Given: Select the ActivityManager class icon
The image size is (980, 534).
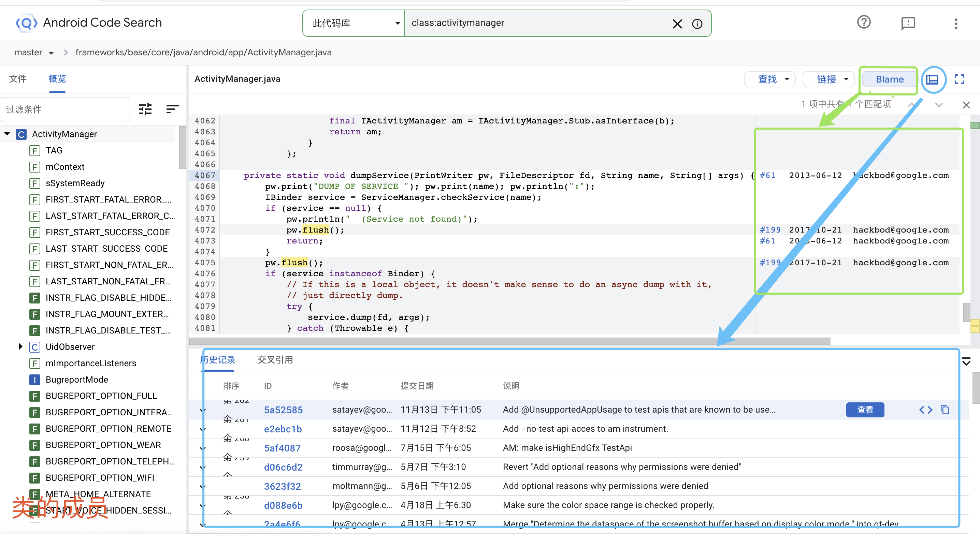Looking at the screenshot, I should [21, 134].
